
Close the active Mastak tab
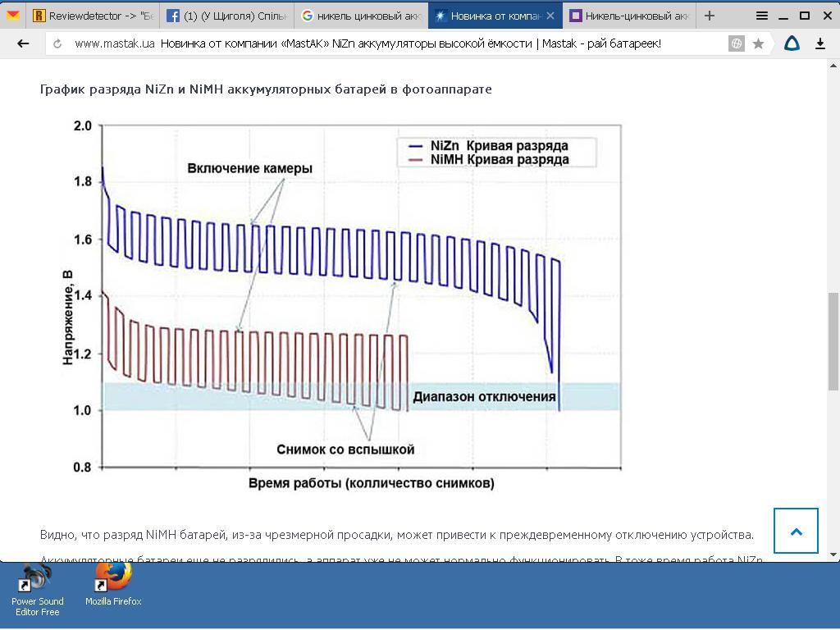(x=550, y=16)
